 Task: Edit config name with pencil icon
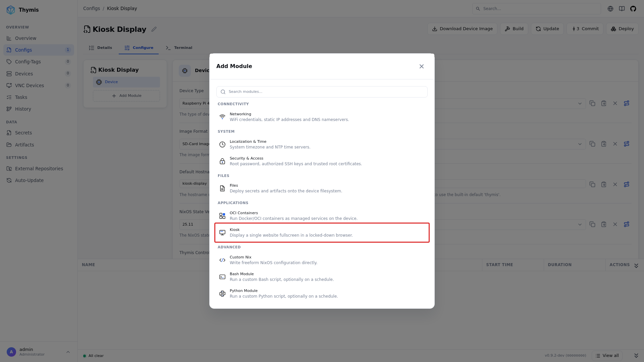click(x=154, y=29)
